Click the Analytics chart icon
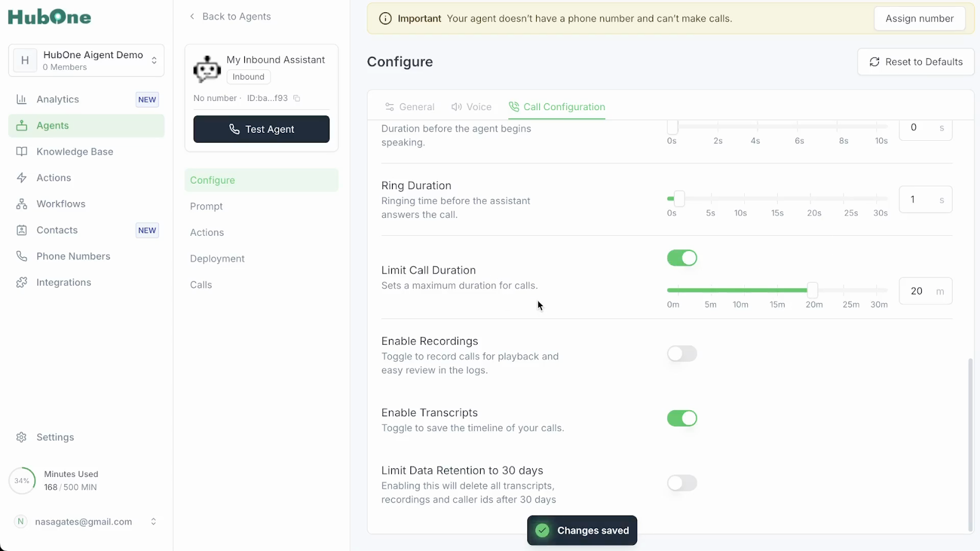The width and height of the screenshot is (980, 551). click(21, 99)
